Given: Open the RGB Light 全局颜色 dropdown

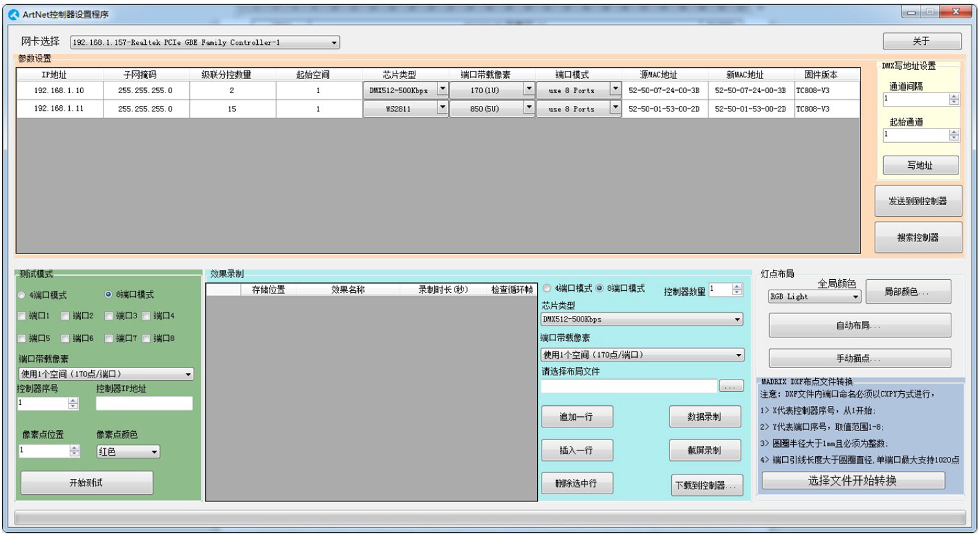Looking at the screenshot, I should [815, 297].
